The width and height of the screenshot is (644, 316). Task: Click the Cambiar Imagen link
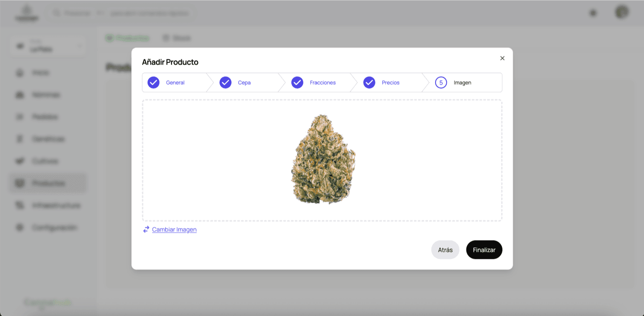coord(174,230)
